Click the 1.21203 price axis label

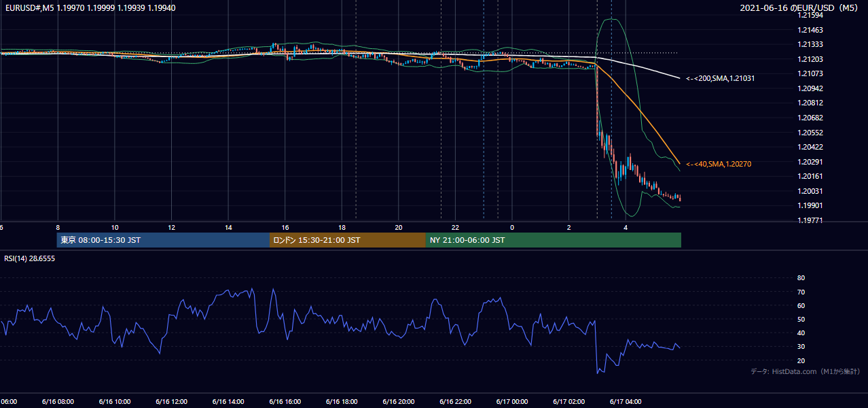tap(810, 59)
